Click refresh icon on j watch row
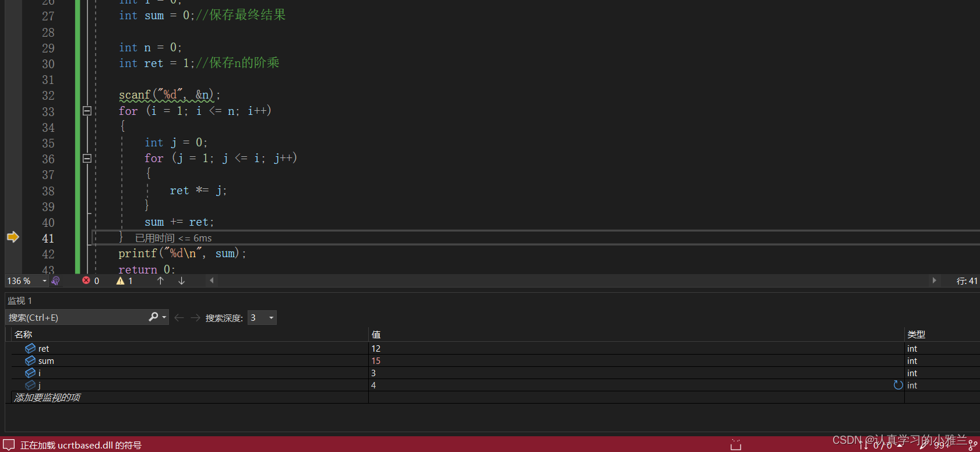The width and height of the screenshot is (980, 452). (x=898, y=385)
